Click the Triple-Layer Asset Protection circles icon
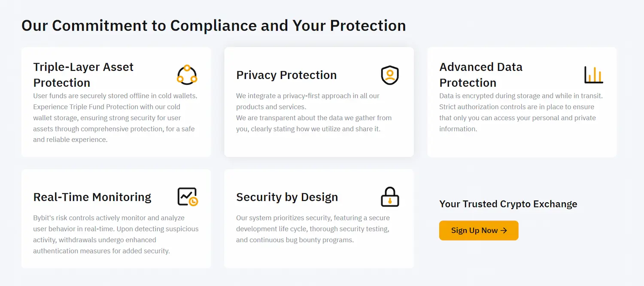Viewport: 644px width, 286px height. tap(187, 75)
